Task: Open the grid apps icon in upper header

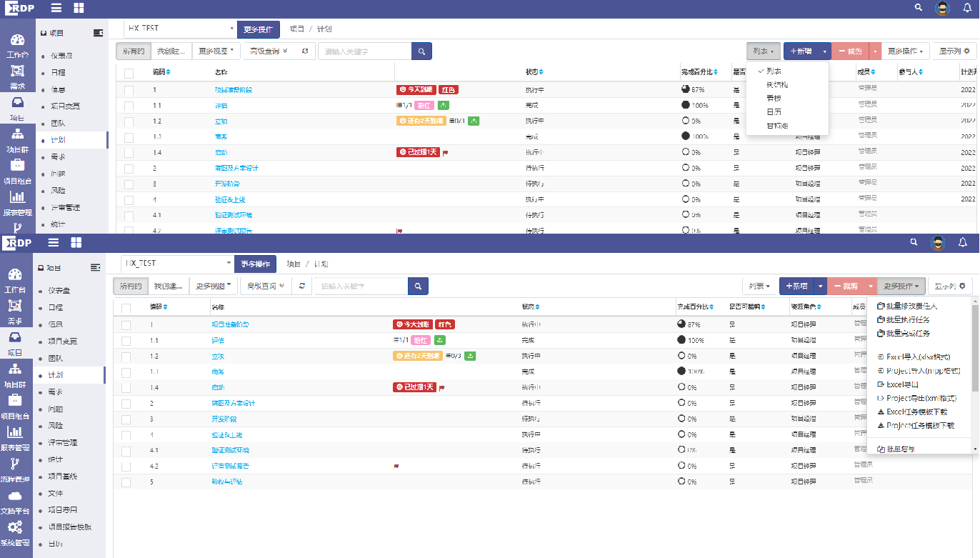Action: pyautogui.click(x=79, y=8)
